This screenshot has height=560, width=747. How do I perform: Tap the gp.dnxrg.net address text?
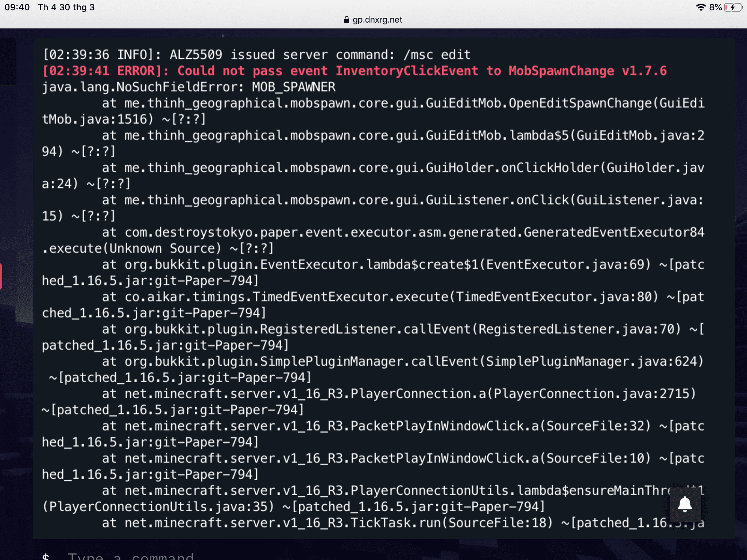pyautogui.click(x=377, y=20)
